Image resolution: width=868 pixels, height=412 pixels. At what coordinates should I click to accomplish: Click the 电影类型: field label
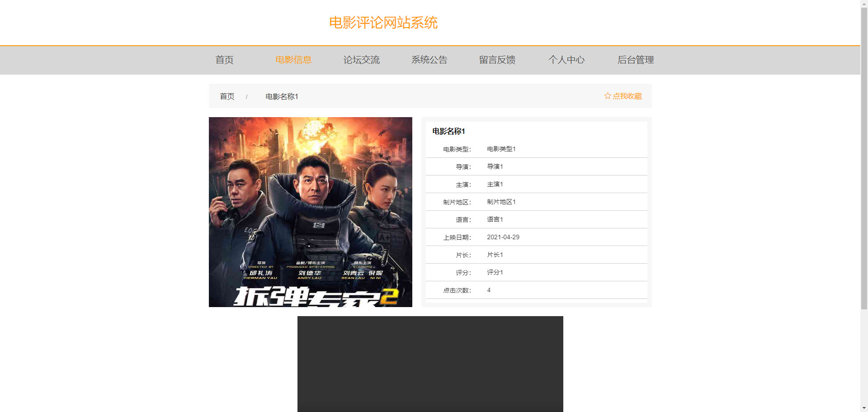[457, 149]
